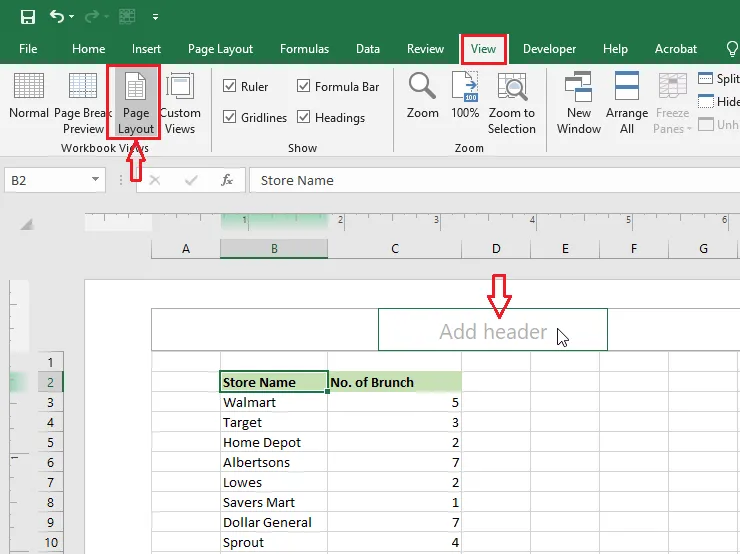Select the Dollar General cell
Image resolution: width=740 pixels, height=554 pixels.
tap(274, 522)
